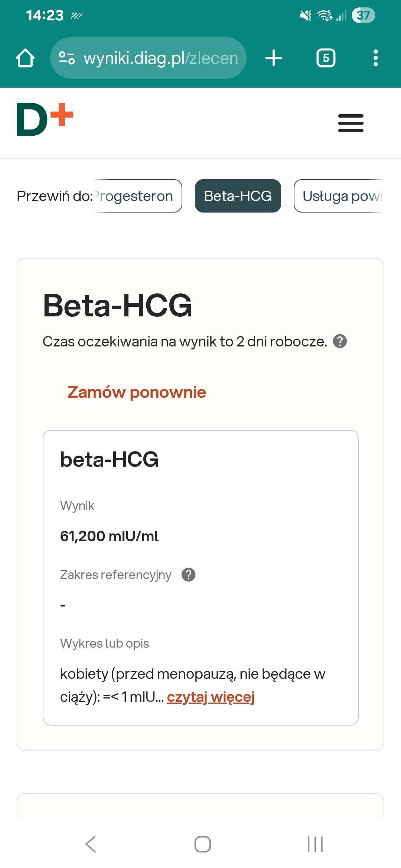
Task: Tap the browser home icon
Action: point(25,58)
